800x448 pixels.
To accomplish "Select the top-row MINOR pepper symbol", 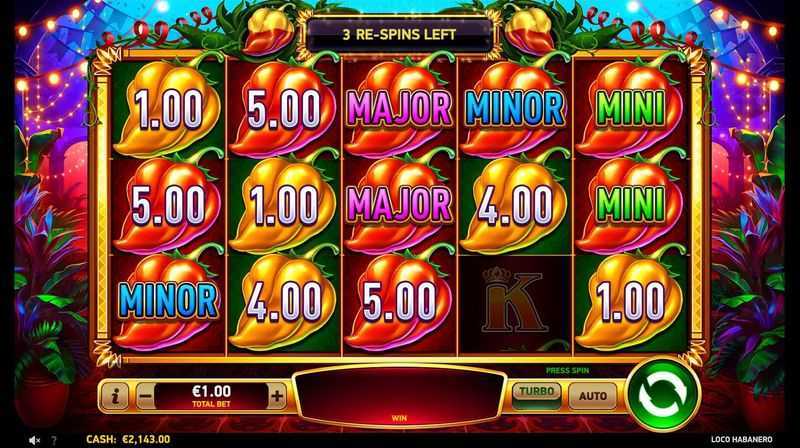I will coord(515,108).
